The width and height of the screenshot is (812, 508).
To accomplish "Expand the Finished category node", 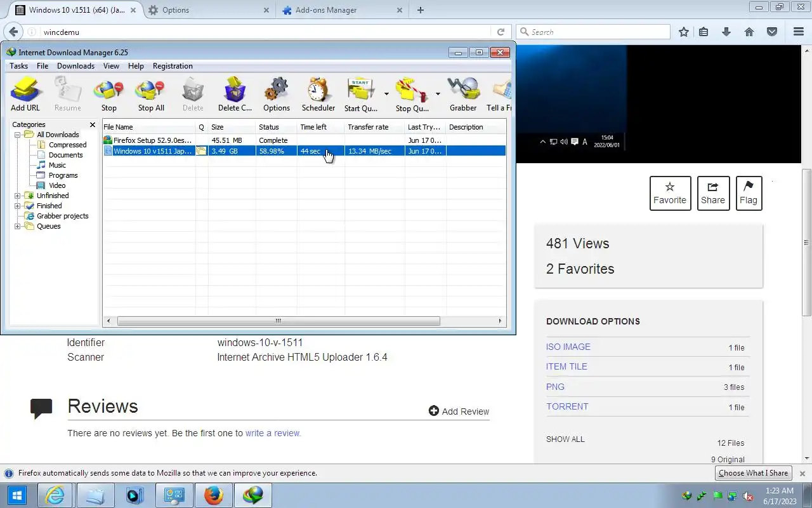I will point(18,206).
